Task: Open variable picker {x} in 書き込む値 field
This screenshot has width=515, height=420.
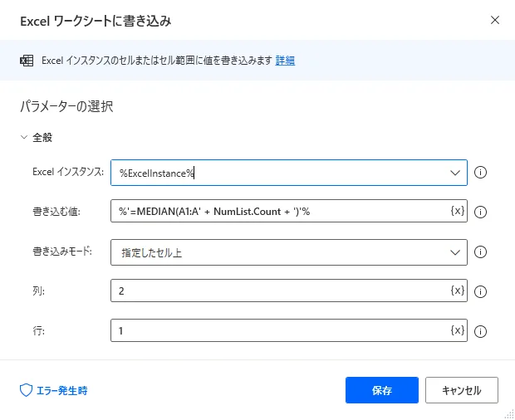Action: click(457, 212)
